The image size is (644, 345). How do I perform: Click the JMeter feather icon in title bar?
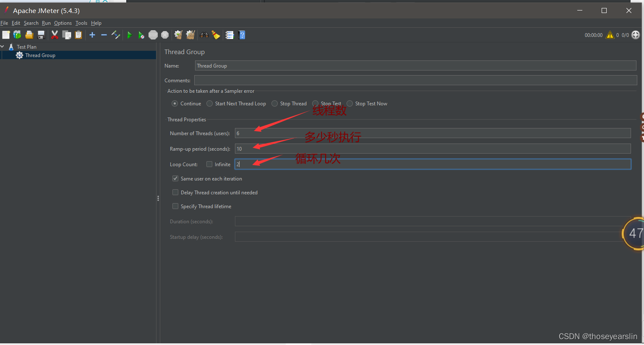[x=6, y=10]
